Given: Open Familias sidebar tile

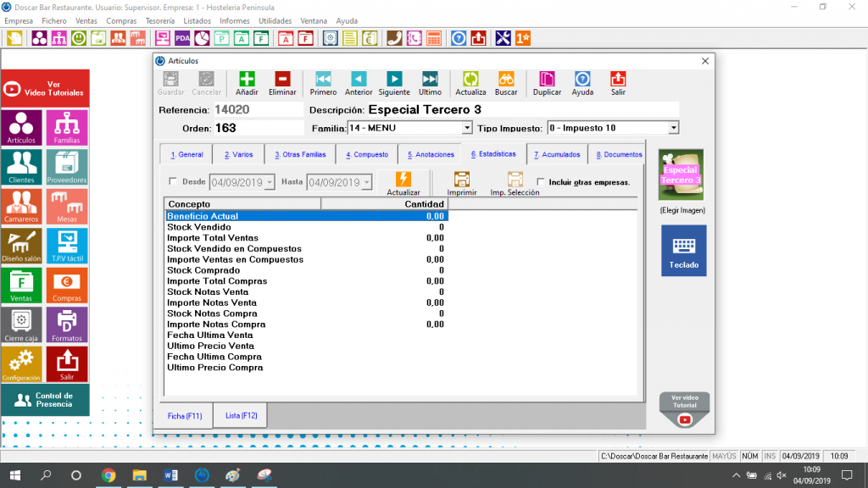Looking at the screenshot, I should pyautogui.click(x=67, y=127).
